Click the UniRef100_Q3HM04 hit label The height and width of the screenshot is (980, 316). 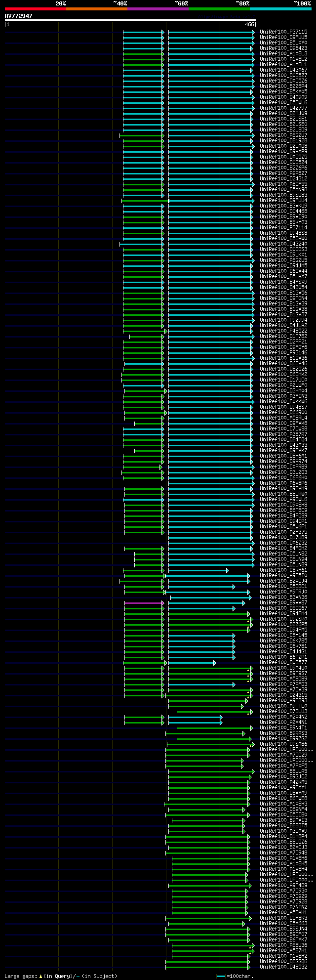click(283, 391)
